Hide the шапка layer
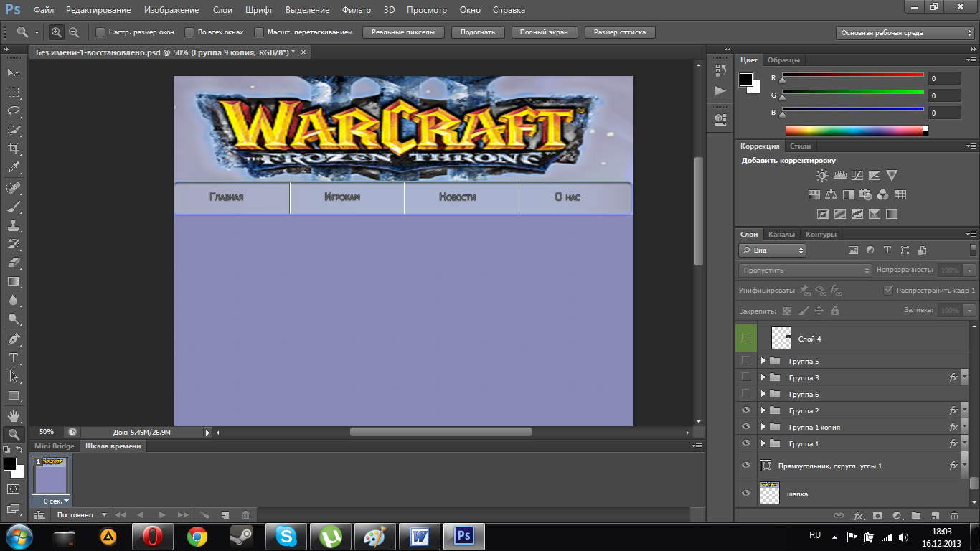Screen dimensions: 980x551 click(746, 493)
